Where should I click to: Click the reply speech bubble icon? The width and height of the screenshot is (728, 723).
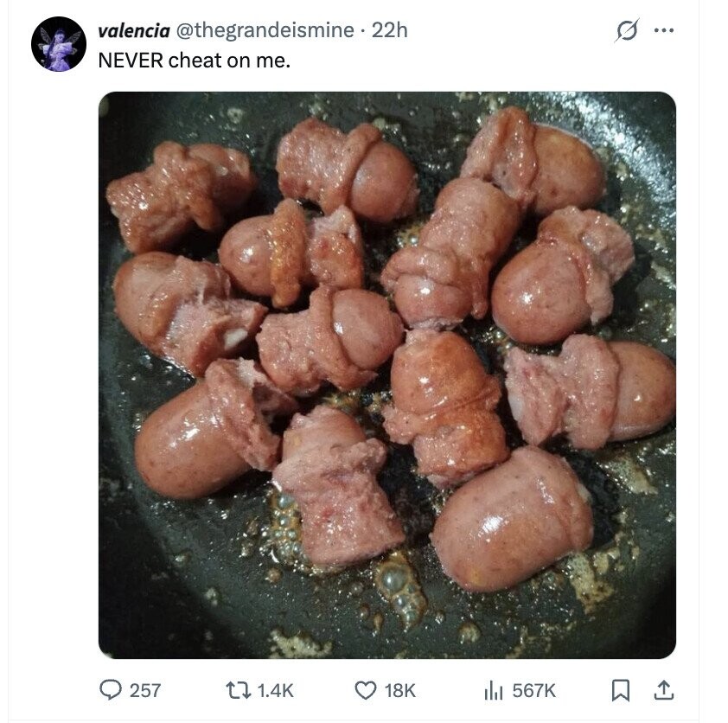111,690
